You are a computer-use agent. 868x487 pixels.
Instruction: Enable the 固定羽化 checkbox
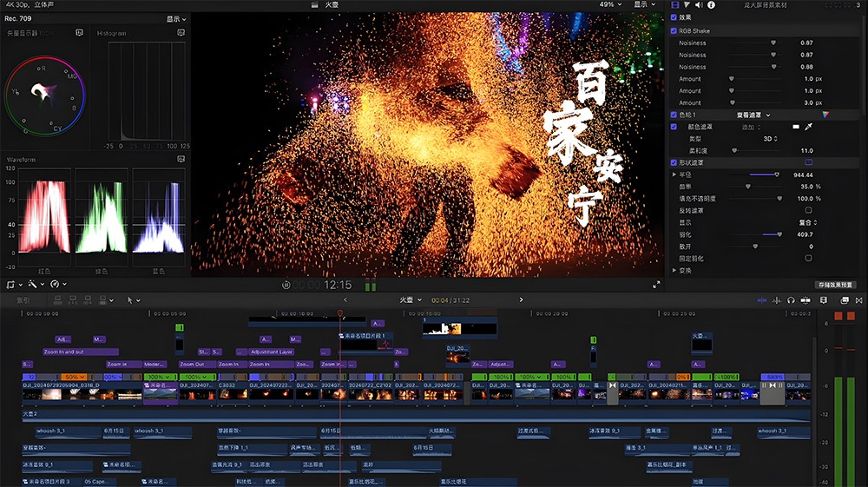[x=808, y=258]
